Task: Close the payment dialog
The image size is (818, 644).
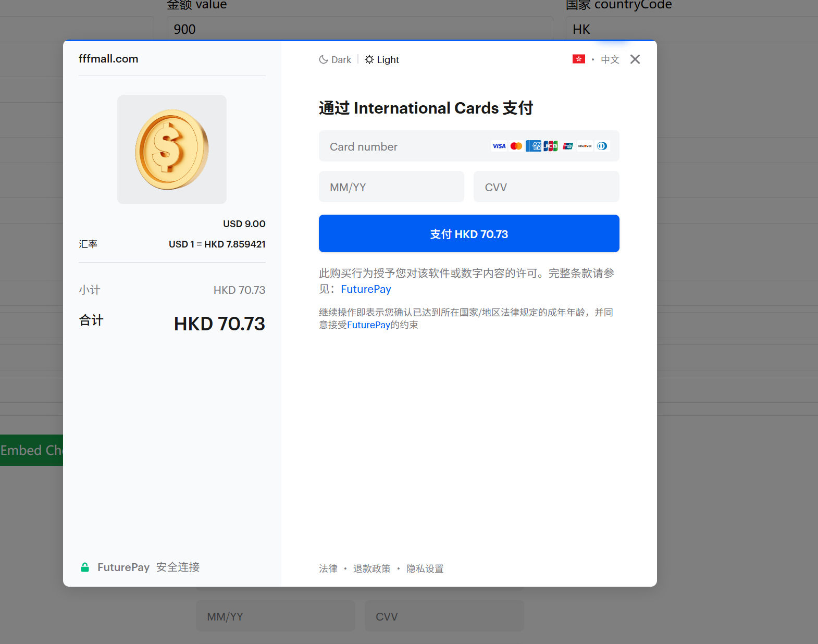Action: [x=635, y=59]
